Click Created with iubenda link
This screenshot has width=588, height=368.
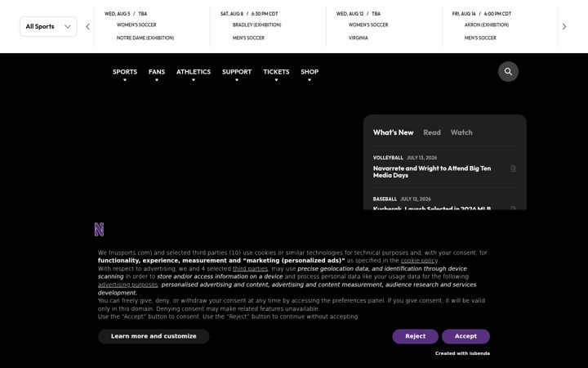462,353
